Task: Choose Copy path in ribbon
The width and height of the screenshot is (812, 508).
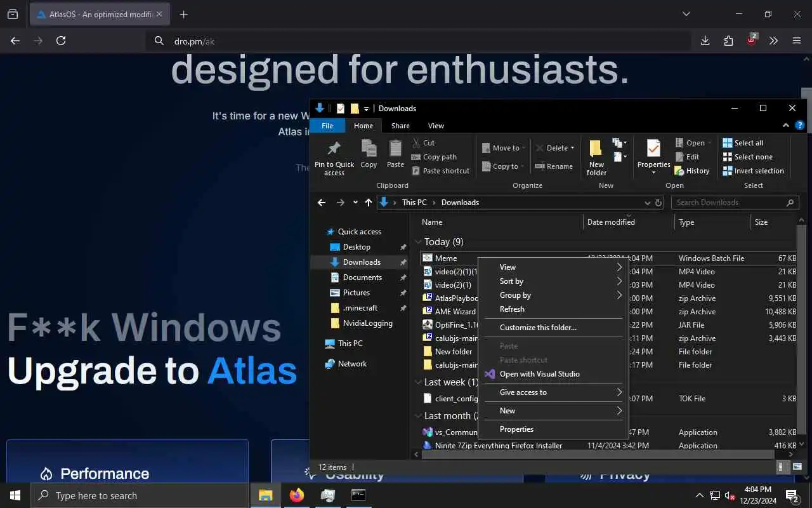Action: click(x=434, y=157)
